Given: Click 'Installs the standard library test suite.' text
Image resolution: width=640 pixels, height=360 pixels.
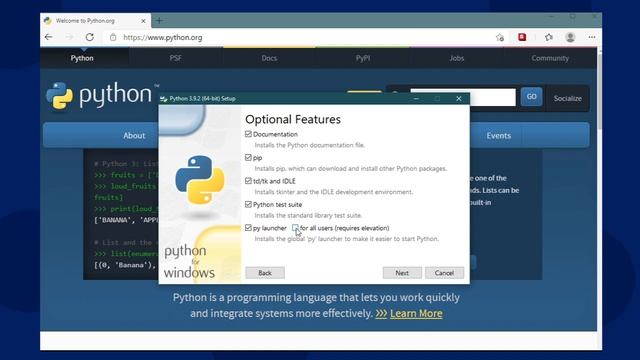Looking at the screenshot, I should click(x=308, y=215).
